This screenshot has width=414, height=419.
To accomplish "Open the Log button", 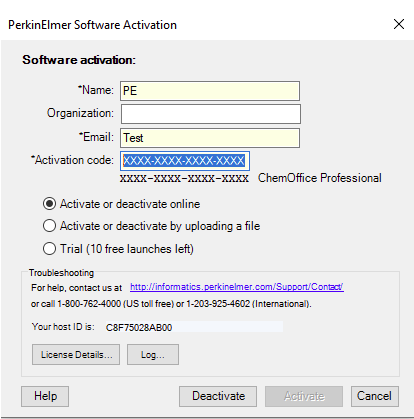I will point(153,354).
